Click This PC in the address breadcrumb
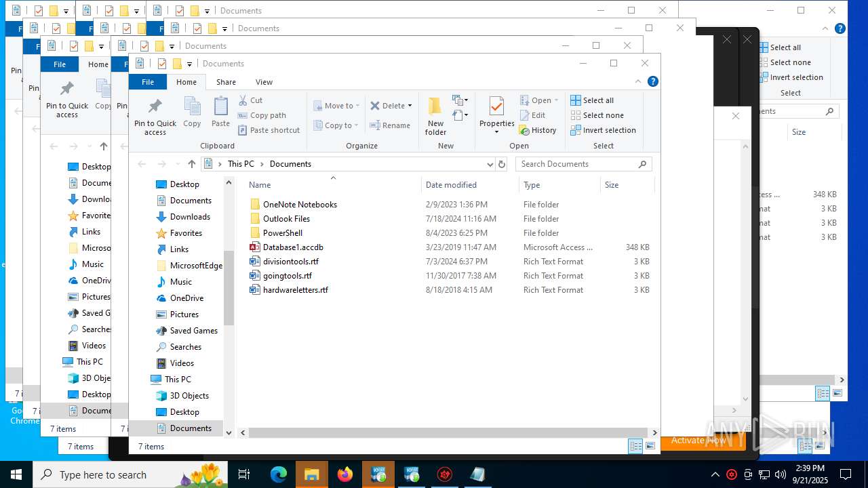The width and height of the screenshot is (868, 488). [241, 164]
